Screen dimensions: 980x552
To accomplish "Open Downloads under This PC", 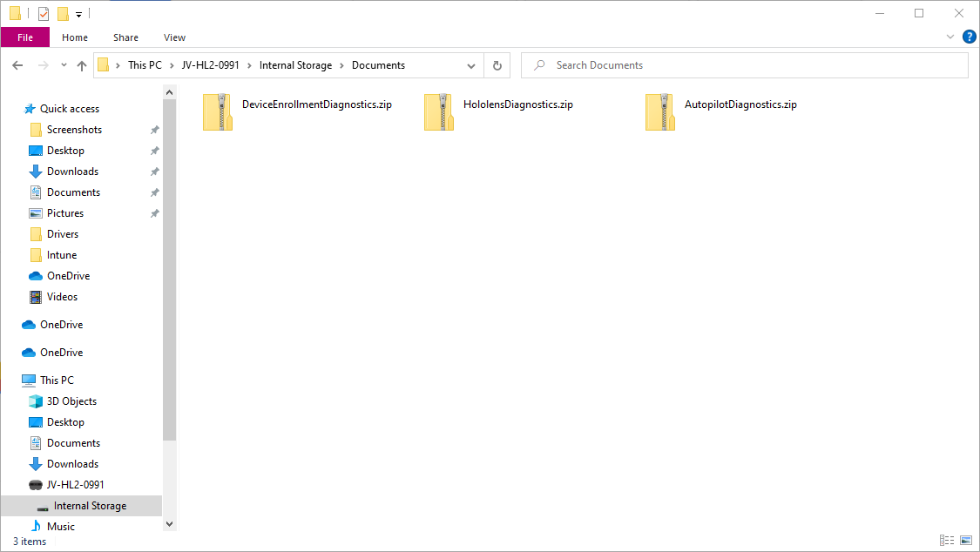I will coord(72,464).
